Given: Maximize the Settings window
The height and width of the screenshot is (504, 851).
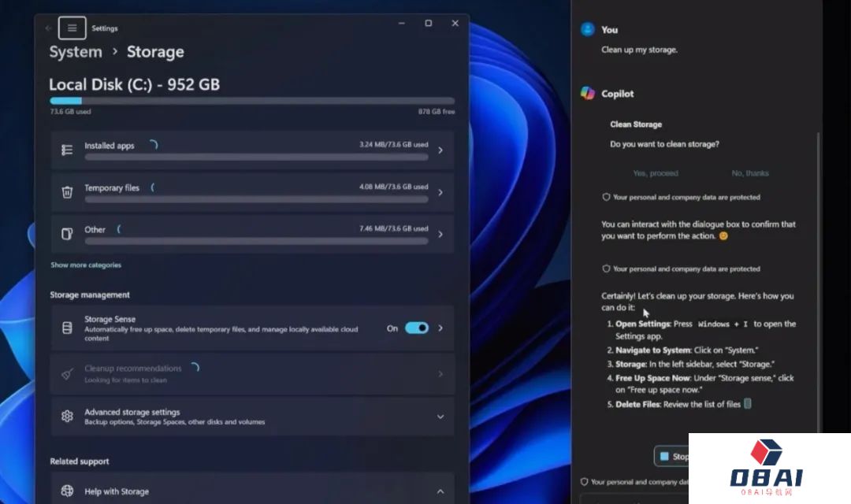Looking at the screenshot, I should click(428, 24).
